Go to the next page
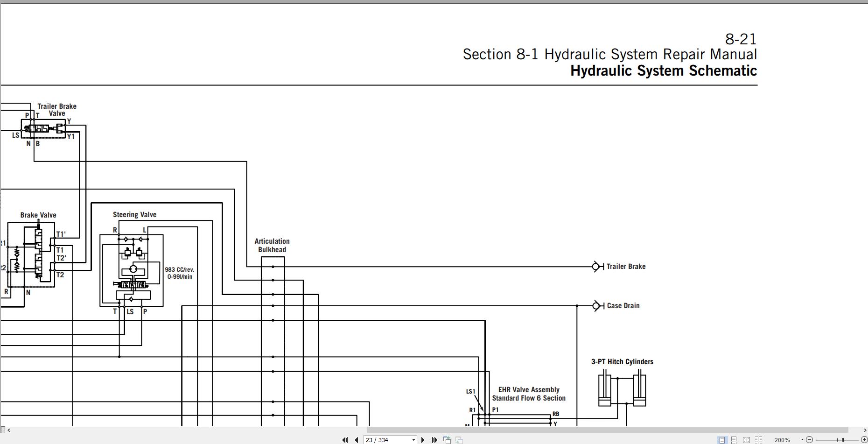Image resolution: width=868 pixels, height=444 pixels. (x=423, y=440)
